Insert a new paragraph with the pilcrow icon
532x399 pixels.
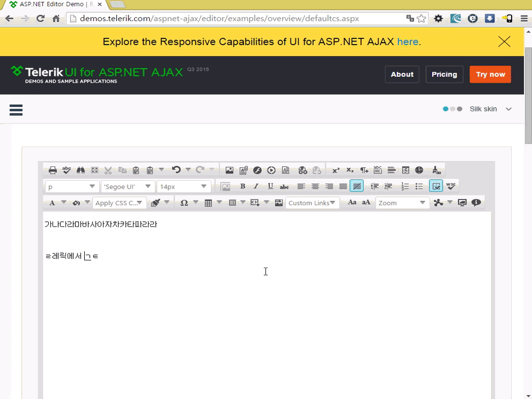pyautogui.click(x=364, y=170)
